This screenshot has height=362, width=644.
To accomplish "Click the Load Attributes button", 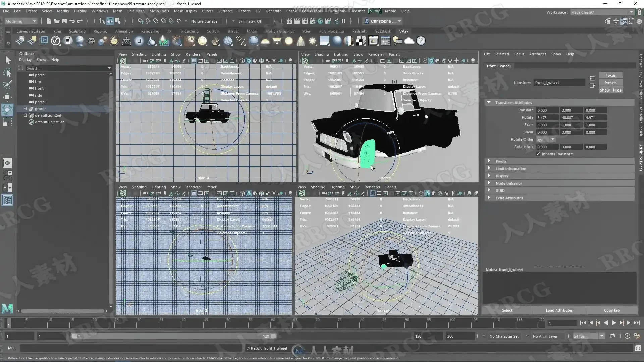I will (x=559, y=310).
